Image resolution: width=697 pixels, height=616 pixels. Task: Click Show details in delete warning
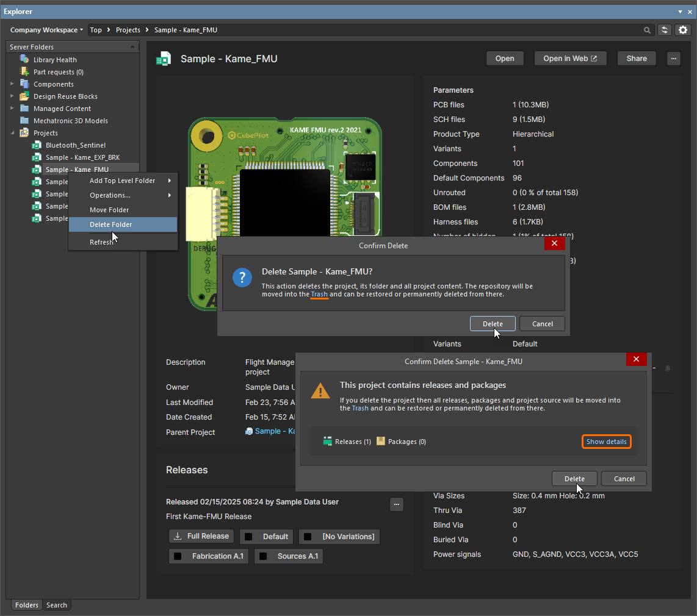click(606, 442)
